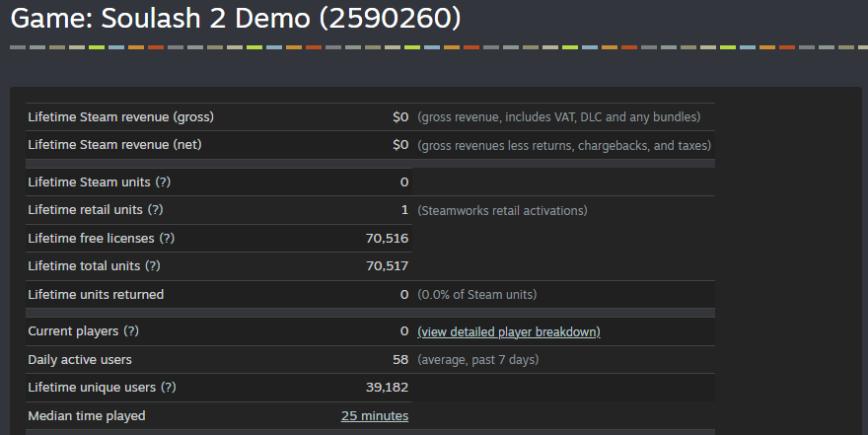Click the help mark beside Lifetime unique users
Viewport: 868px width, 435px height.
pyautogui.click(x=169, y=388)
